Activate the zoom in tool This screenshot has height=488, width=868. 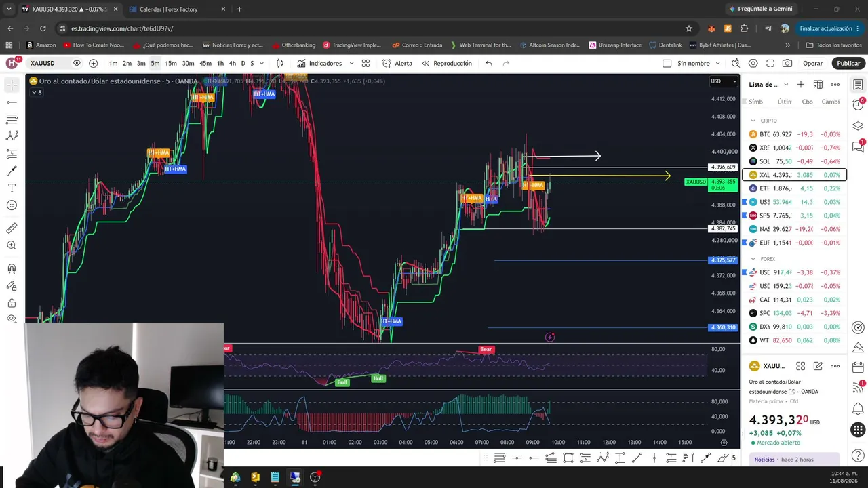(12, 245)
